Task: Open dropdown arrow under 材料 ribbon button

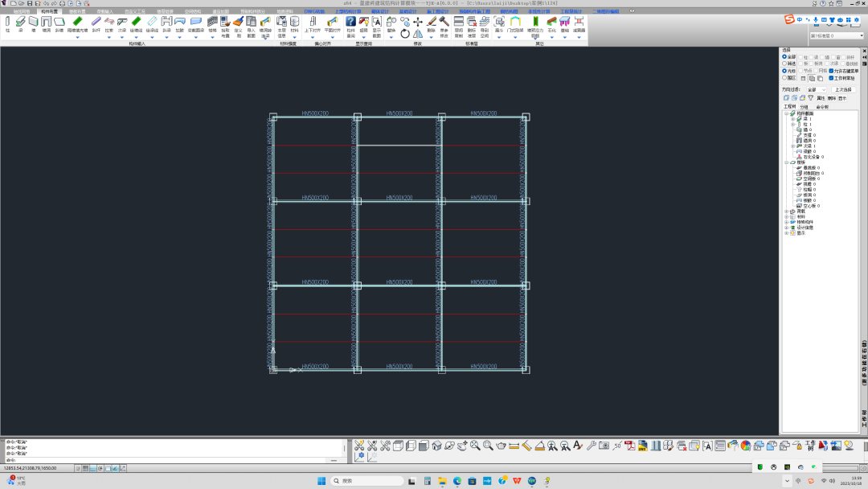Action: click(294, 37)
